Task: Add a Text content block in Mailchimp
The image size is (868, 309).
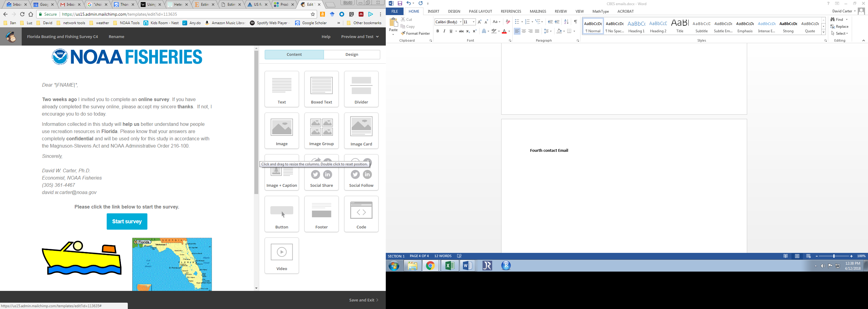Action: click(282, 89)
